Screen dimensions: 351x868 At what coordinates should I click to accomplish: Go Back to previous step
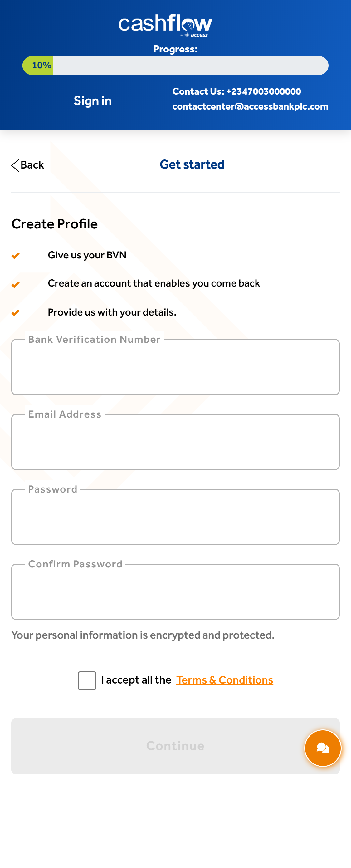28,165
